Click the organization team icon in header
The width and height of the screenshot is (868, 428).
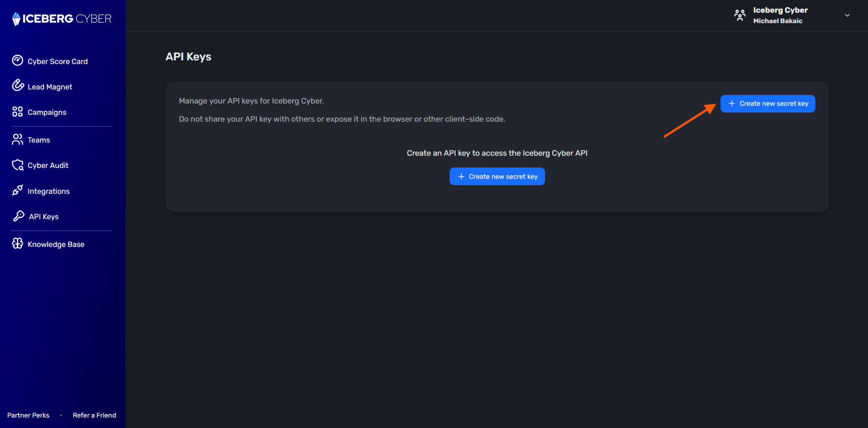740,15
